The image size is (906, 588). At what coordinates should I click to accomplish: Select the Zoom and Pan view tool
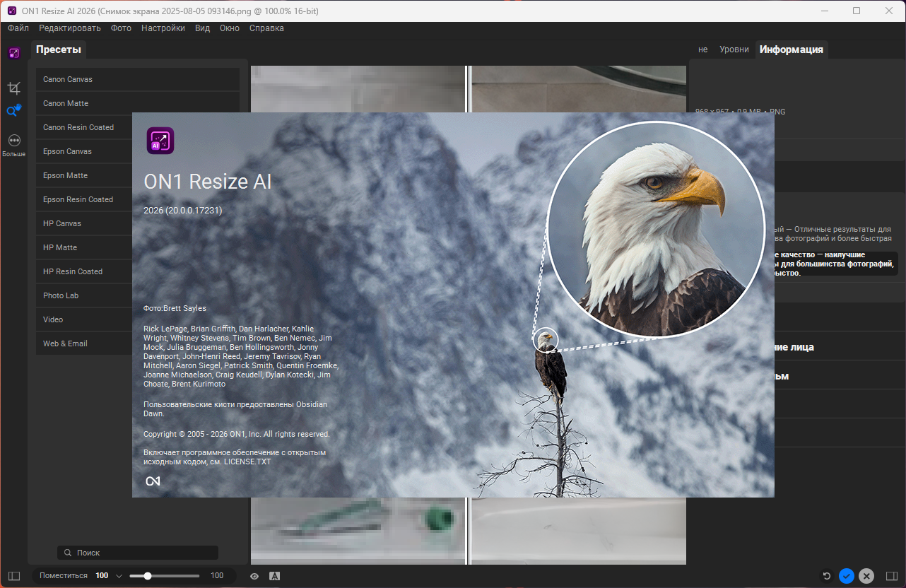(x=14, y=110)
